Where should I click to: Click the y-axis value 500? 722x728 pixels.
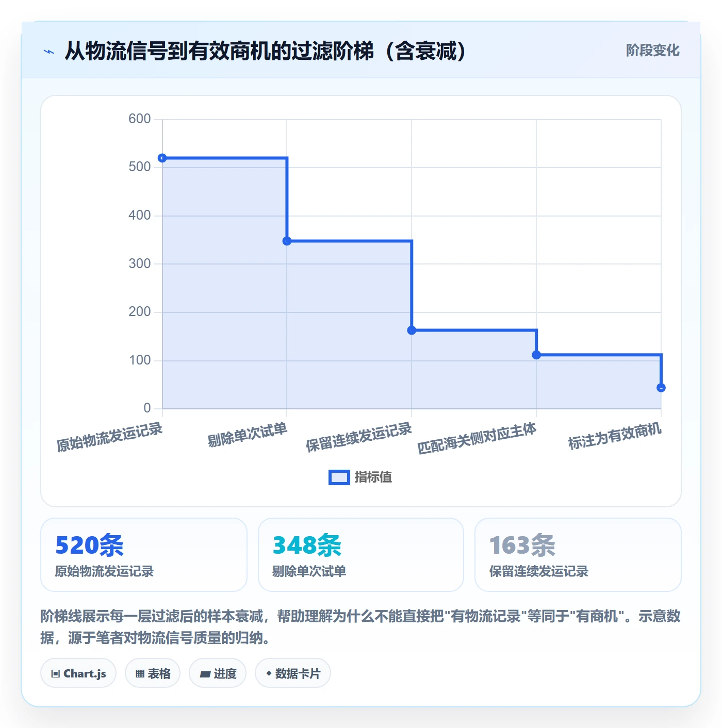coord(140,167)
